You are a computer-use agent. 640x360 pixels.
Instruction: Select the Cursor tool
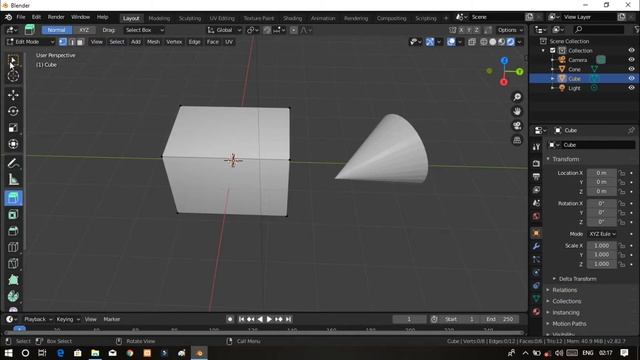point(13,76)
